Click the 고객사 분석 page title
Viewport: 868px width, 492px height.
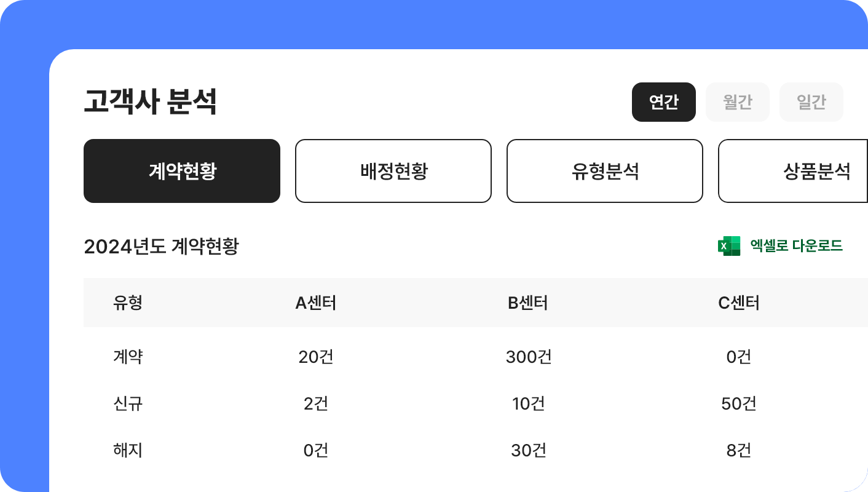click(x=150, y=102)
